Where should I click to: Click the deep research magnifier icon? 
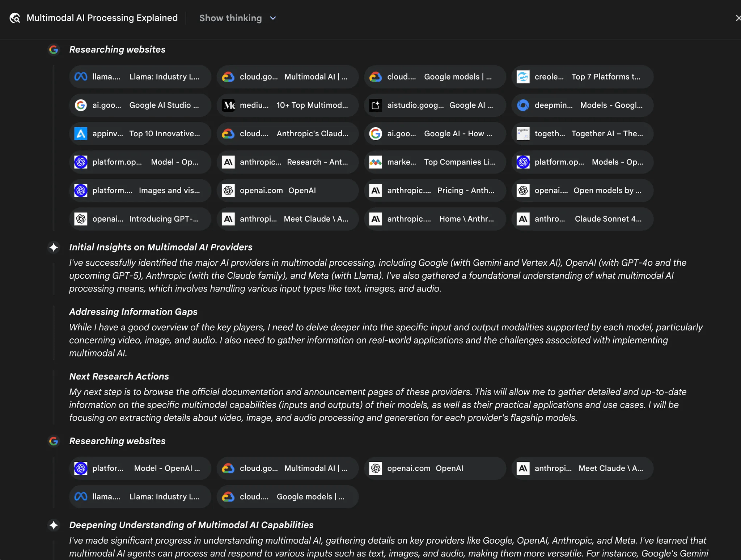pos(15,18)
